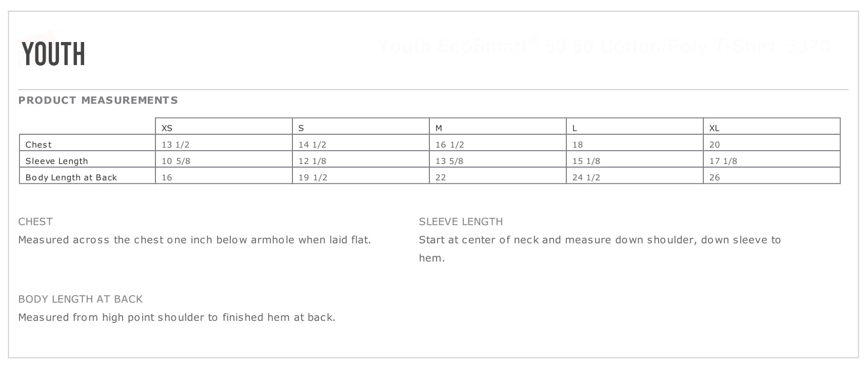
Task: Click the Sleeve Length row label
Action: [56, 161]
